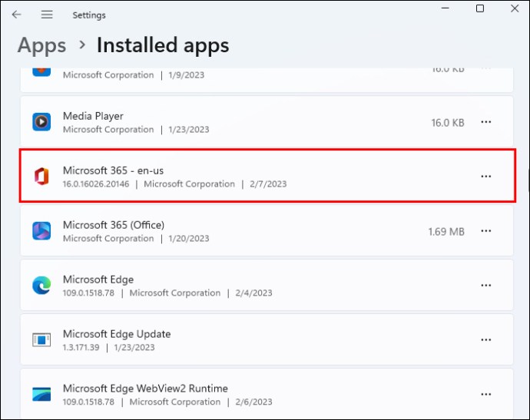Select the Microsoft 365 - en-us entry
The height and width of the screenshot is (420, 530).
tap(230, 177)
